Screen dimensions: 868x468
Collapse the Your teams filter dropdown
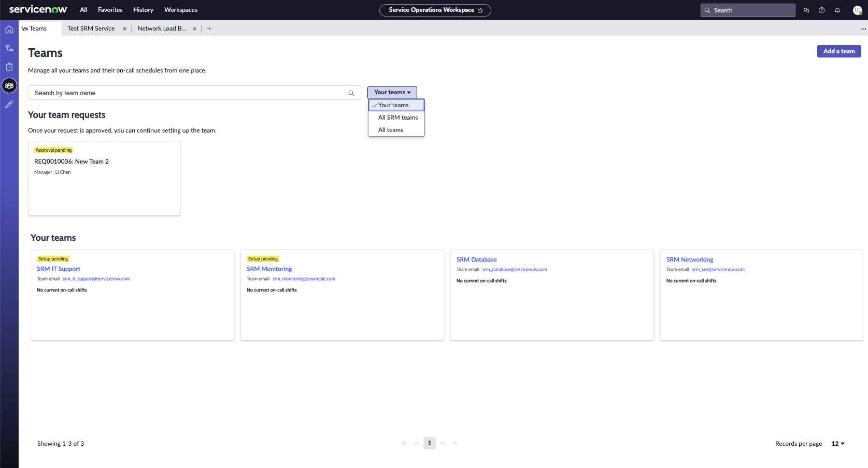tap(392, 92)
